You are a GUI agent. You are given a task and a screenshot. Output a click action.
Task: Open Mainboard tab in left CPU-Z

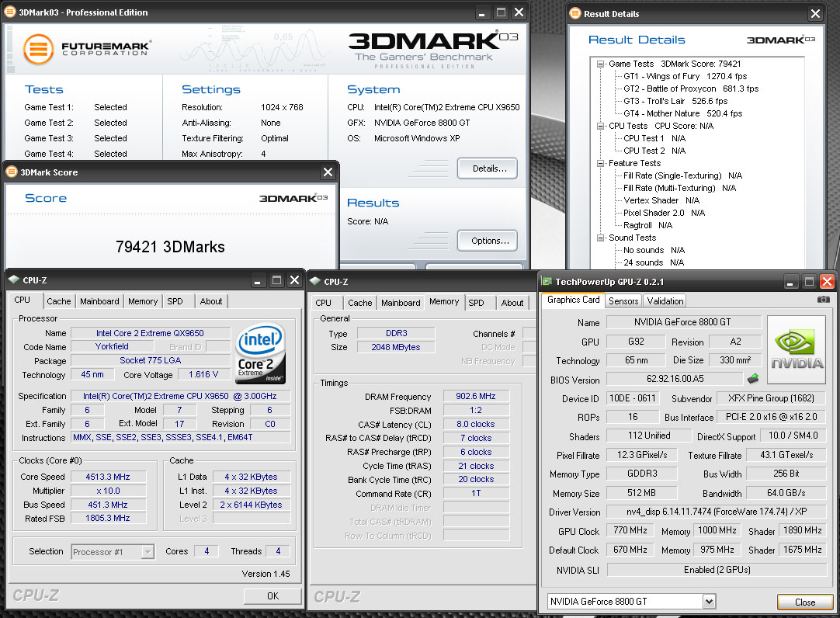(99, 301)
